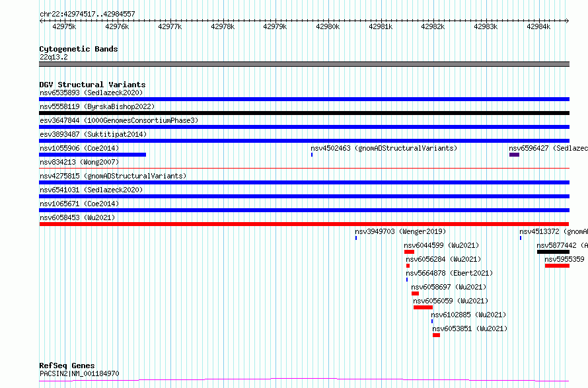The width and height of the screenshot is (588, 388).
Task: Click the 42978k ruler tick label
Action: click(223, 26)
